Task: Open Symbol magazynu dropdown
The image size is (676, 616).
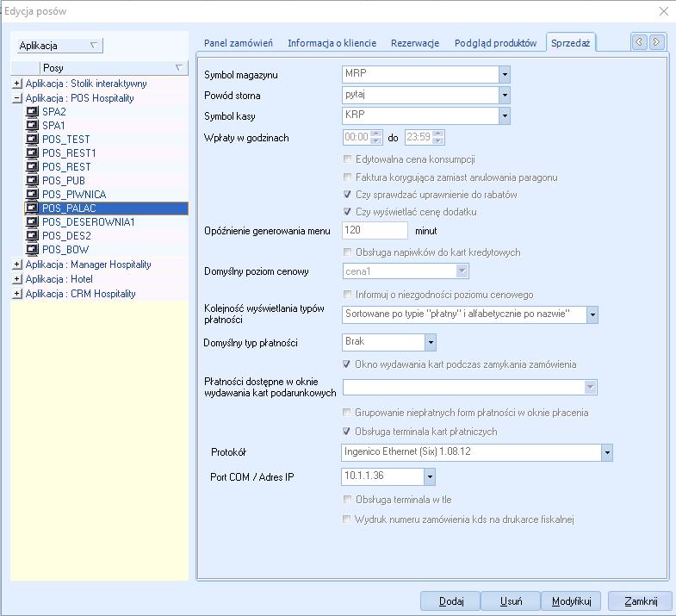Action: click(x=505, y=75)
